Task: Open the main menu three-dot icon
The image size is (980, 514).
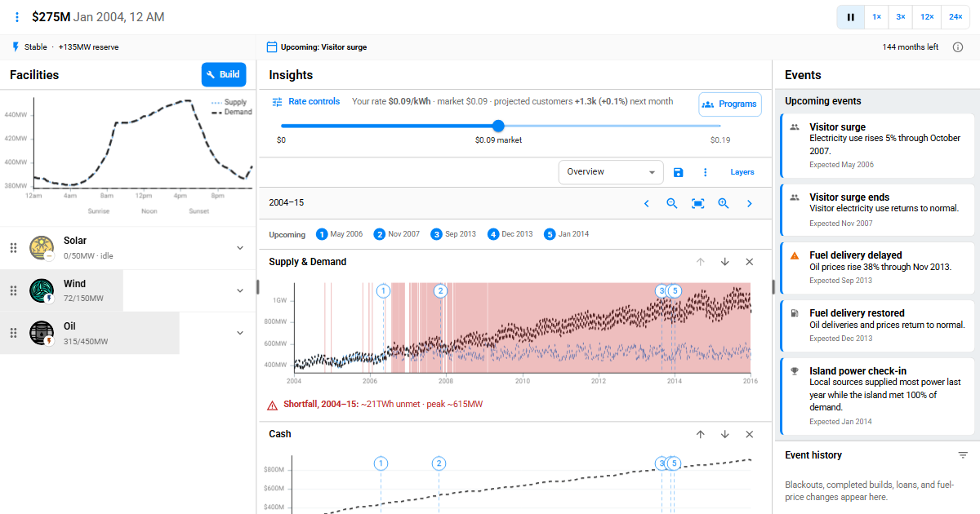Action: pos(17,17)
